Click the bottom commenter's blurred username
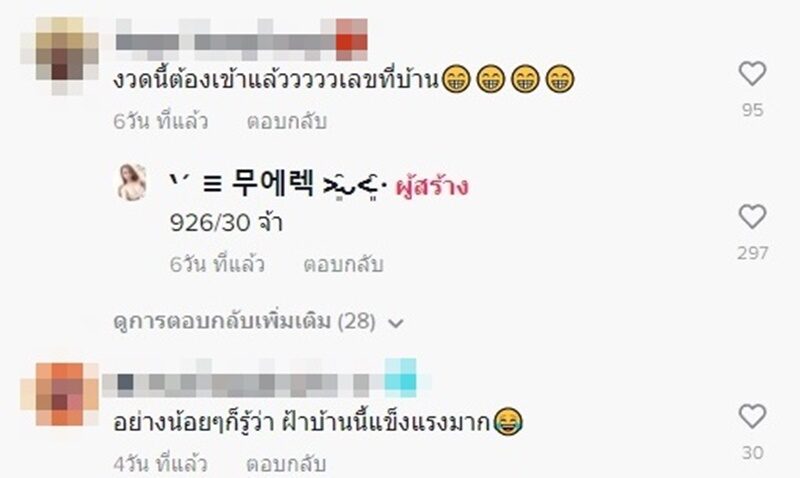Viewport: 800px width, 478px height. (267, 379)
